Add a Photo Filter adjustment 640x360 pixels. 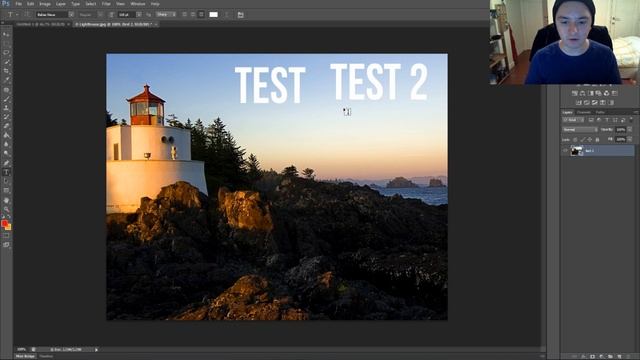tap(598, 93)
